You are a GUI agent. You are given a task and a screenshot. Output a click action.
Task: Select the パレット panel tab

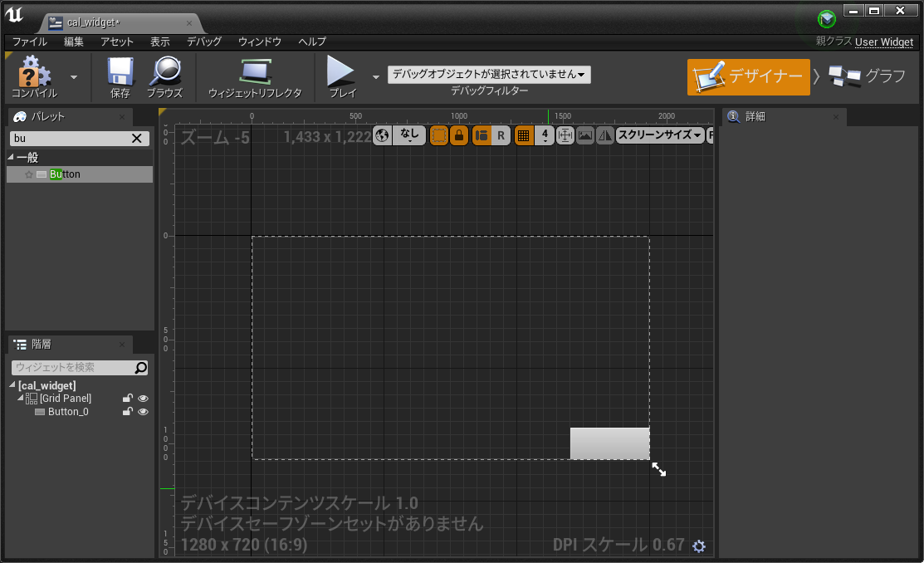click(69, 117)
